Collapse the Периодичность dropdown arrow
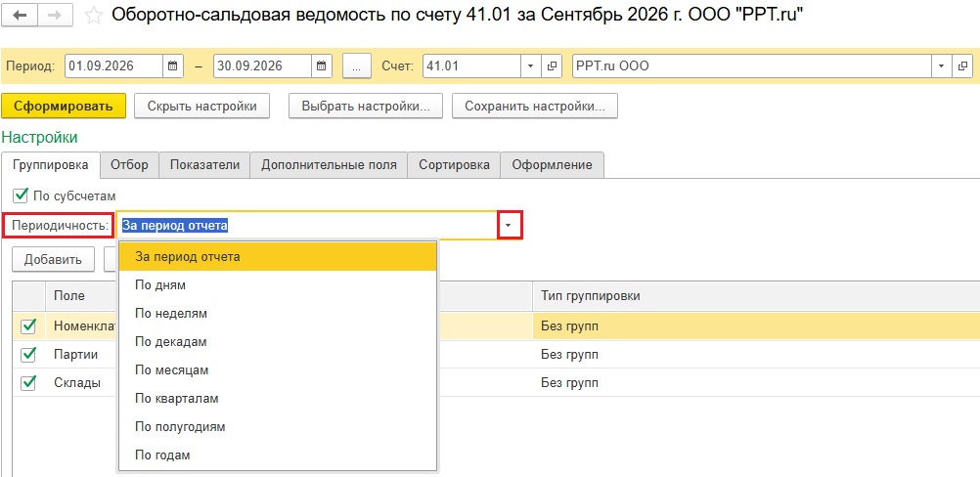980x477 pixels. click(510, 225)
